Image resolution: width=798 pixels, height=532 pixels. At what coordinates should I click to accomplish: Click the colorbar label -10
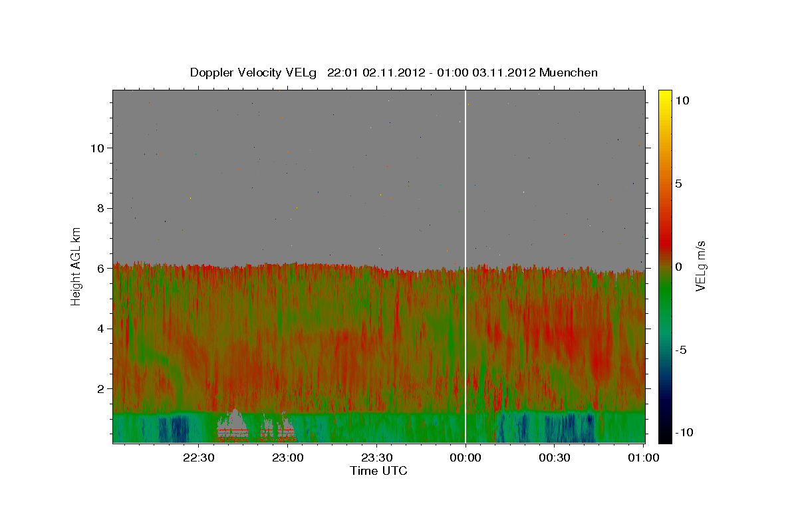(x=684, y=433)
